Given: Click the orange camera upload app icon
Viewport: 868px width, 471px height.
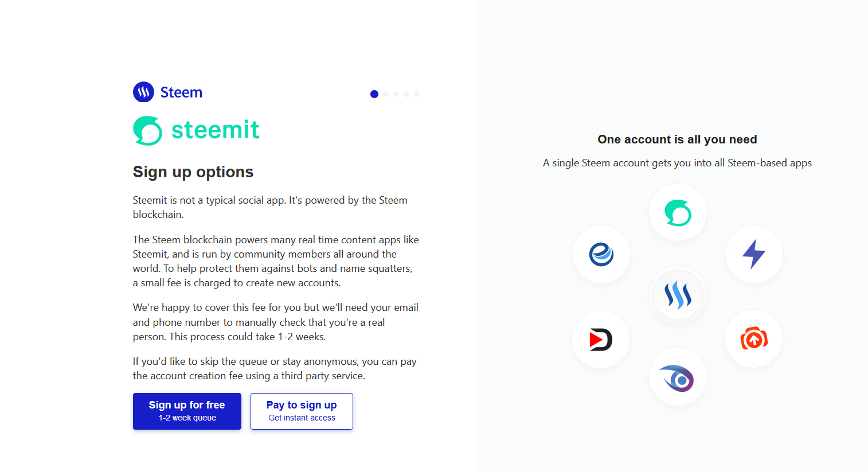Looking at the screenshot, I should tap(754, 339).
